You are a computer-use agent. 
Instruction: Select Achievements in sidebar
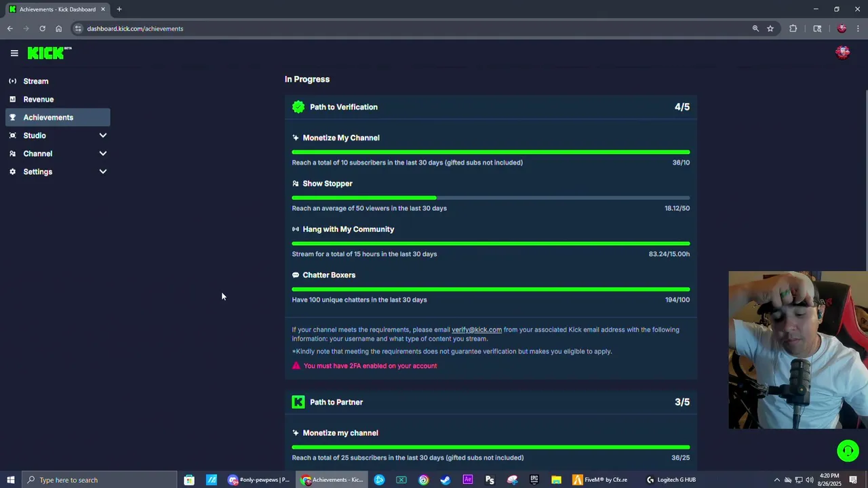point(58,117)
